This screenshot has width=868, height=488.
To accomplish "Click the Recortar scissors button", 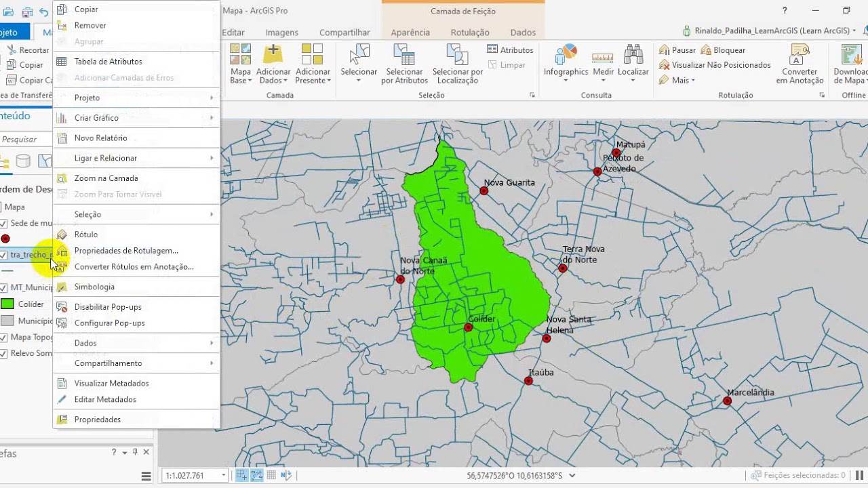I will click(x=27, y=49).
